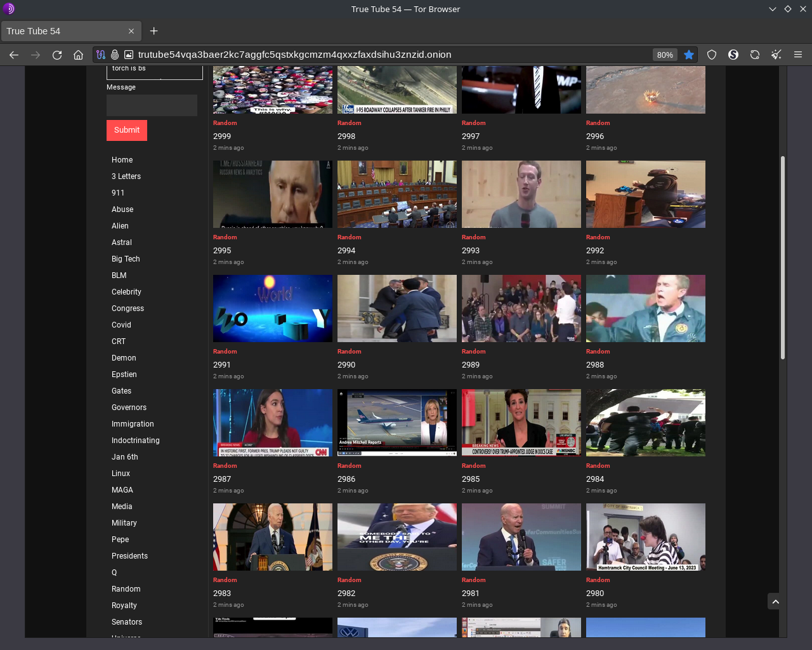The image size is (812, 650).
Task: Click into the Message text field
Action: (152, 105)
